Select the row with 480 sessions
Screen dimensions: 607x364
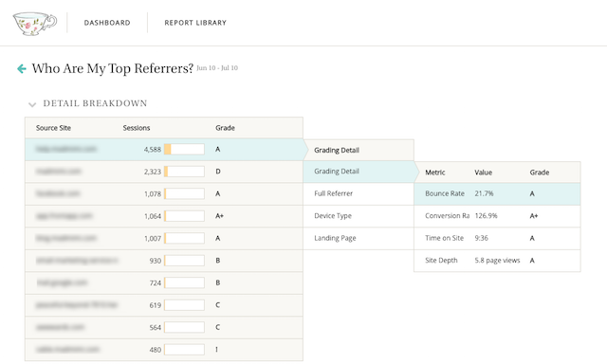(164, 350)
